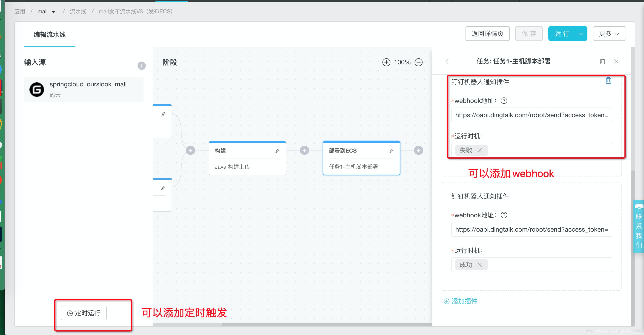The image size is (644, 335).
Task: Edit the 构建 stage name
Action: (277, 151)
